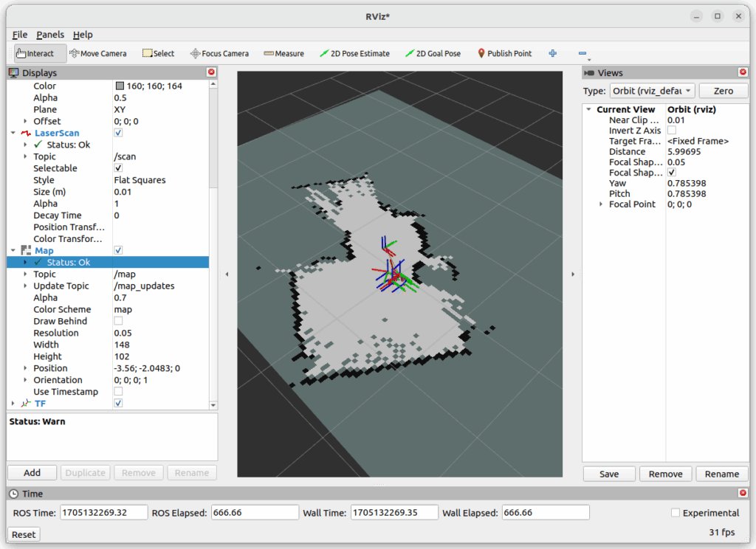Expand the Focal Point property

(x=601, y=204)
